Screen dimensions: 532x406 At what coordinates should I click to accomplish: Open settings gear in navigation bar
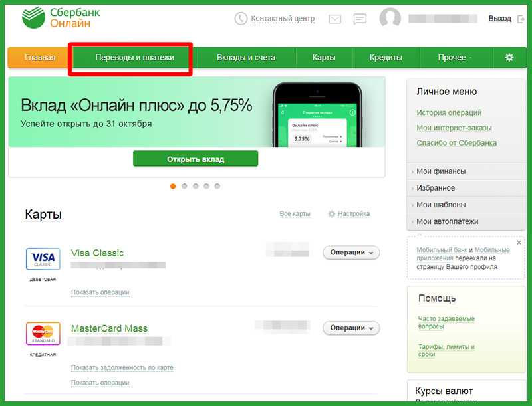coord(509,58)
